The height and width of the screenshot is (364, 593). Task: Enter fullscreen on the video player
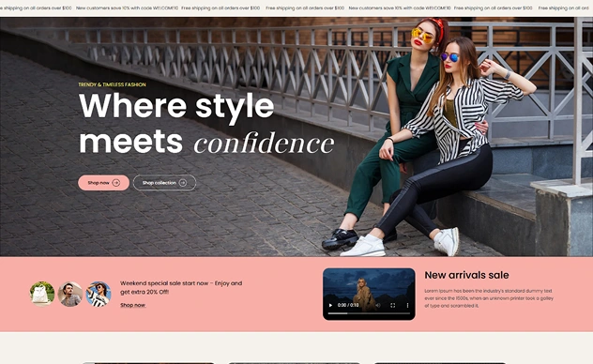click(392, 305)
